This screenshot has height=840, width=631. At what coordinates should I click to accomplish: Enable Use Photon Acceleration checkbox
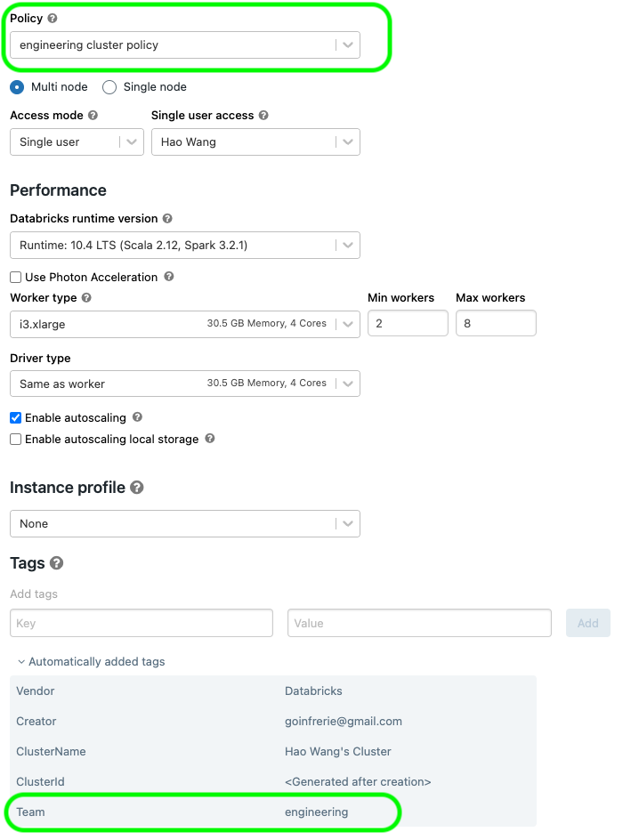pyautogui.click(x=15, y=278)
